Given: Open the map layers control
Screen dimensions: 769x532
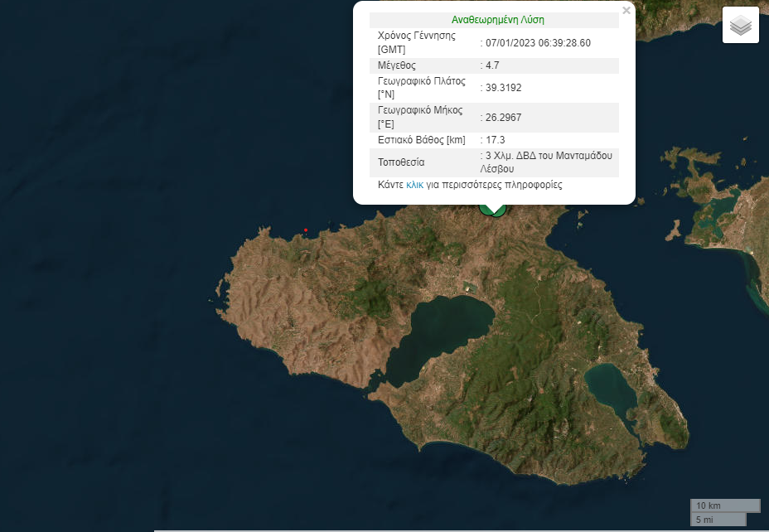Looking at the screenshot, I should [740, 26].
